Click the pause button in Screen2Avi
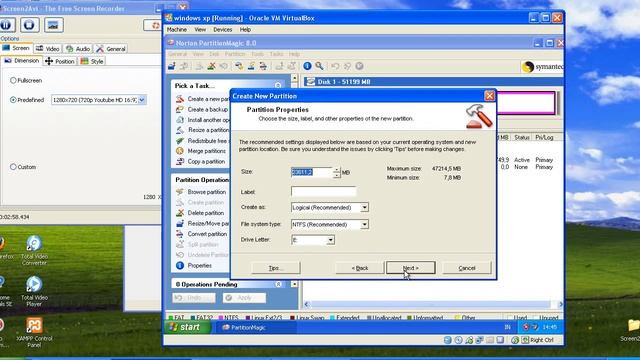640x360 pixels. click(7, 25)
